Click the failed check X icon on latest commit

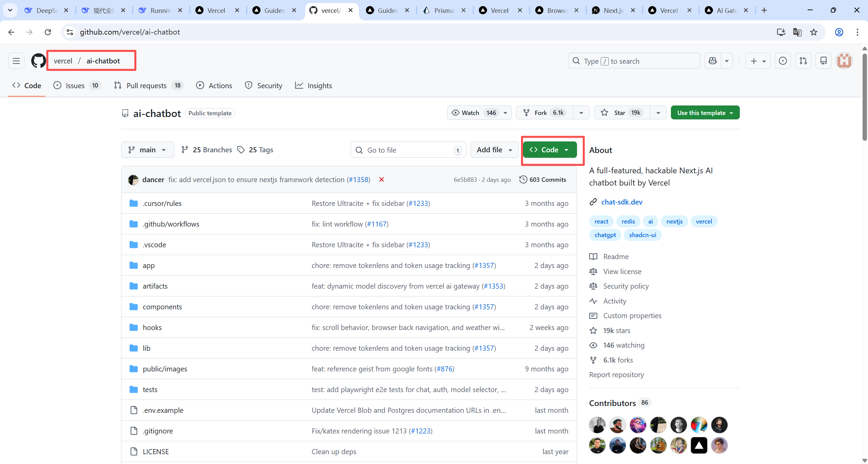[382, 179]
